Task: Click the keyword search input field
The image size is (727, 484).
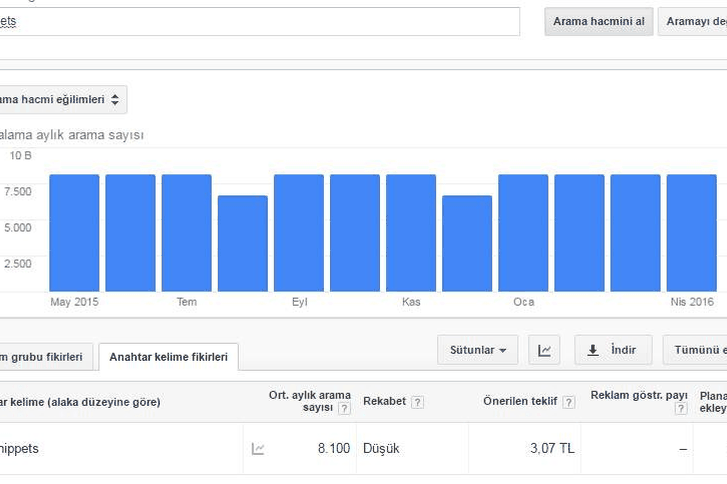Action: tap(260, 21)
